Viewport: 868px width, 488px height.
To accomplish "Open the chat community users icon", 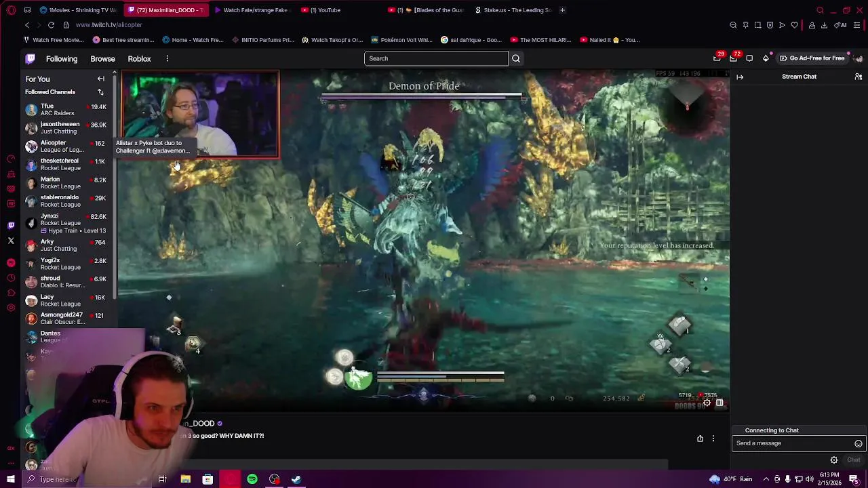I will [858, 77].
